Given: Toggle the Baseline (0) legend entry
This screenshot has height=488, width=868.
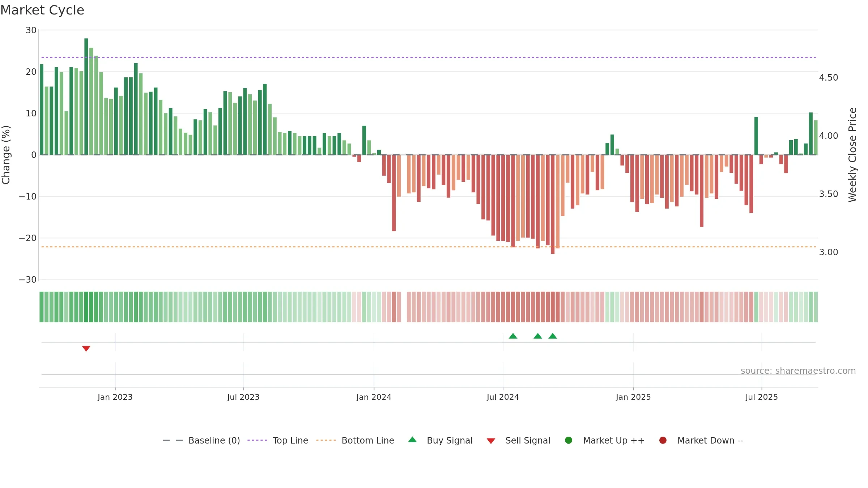Looking at the screenshot, I should coord(201,440).
